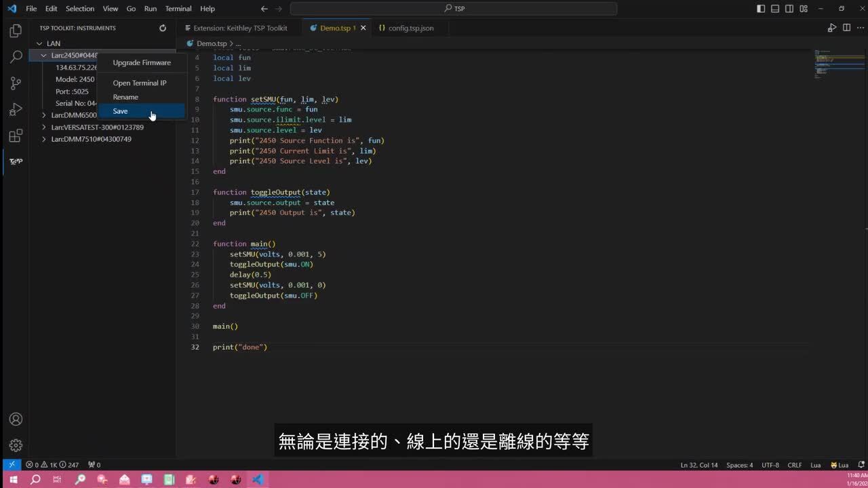Screen dimensions: 868x488
Task: Collapse the LAN tree group
Action: click(39, 43)
